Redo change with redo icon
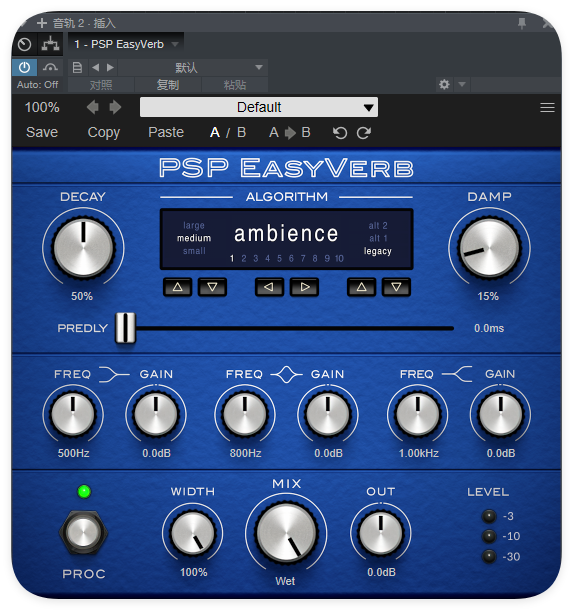Viewport: 573px width, 610px height. tap(364, 133)
